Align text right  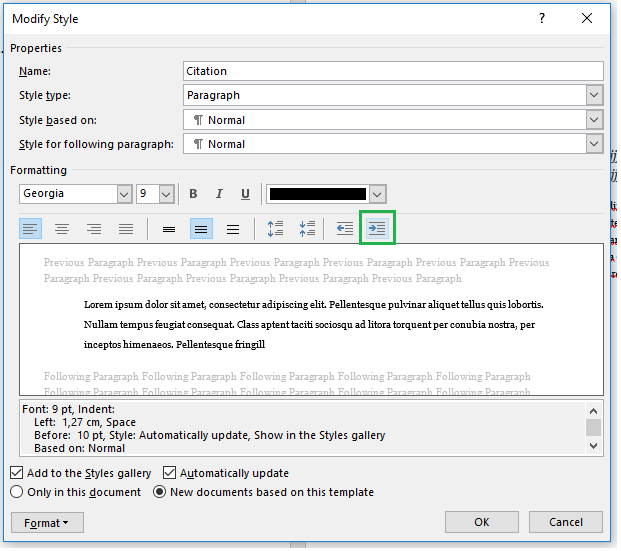(x=94, y=229)
